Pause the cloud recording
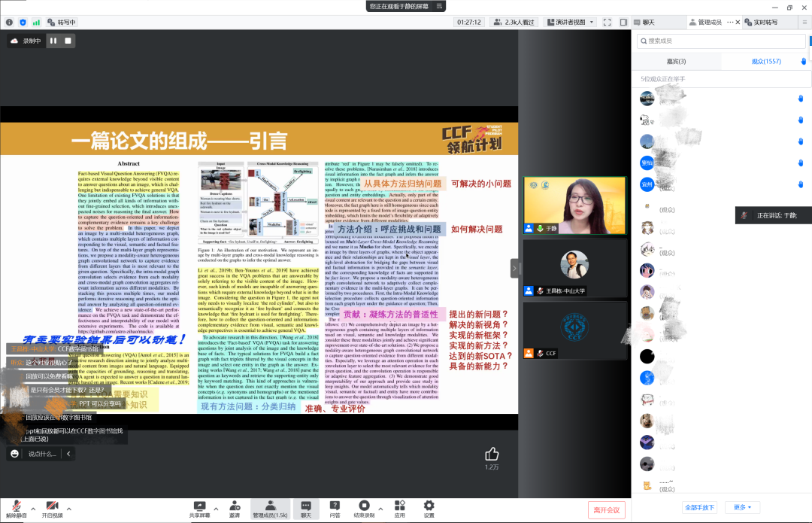 pos(53,41)
